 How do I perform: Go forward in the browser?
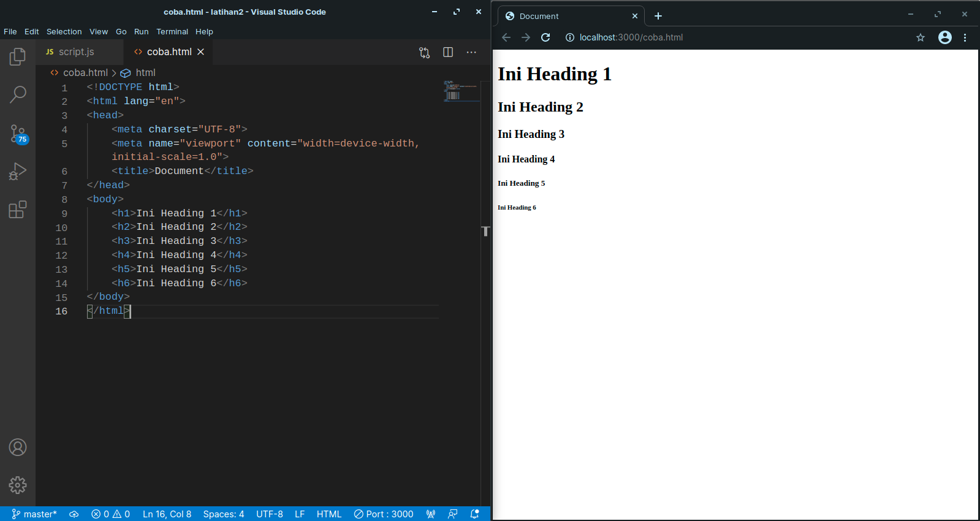[526, 37]
